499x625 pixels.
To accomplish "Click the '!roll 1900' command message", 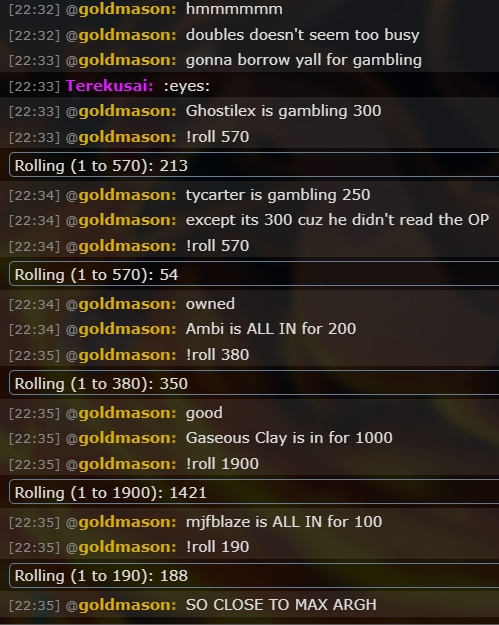I will pyautogui.click(x=222, y=464).
